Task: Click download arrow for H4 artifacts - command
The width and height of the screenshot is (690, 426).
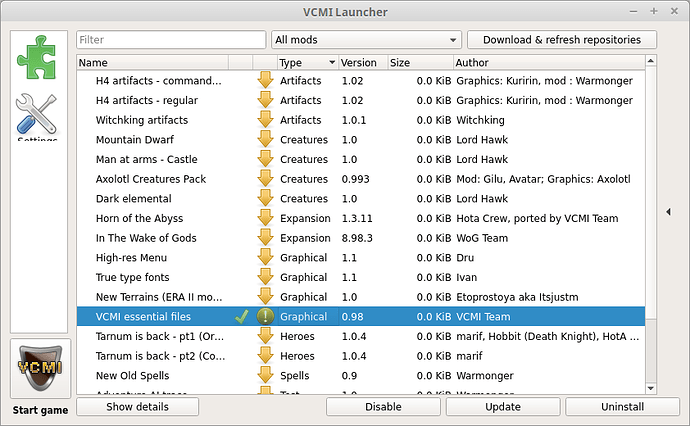Action: pyautogui.click(x=265, y=81)
